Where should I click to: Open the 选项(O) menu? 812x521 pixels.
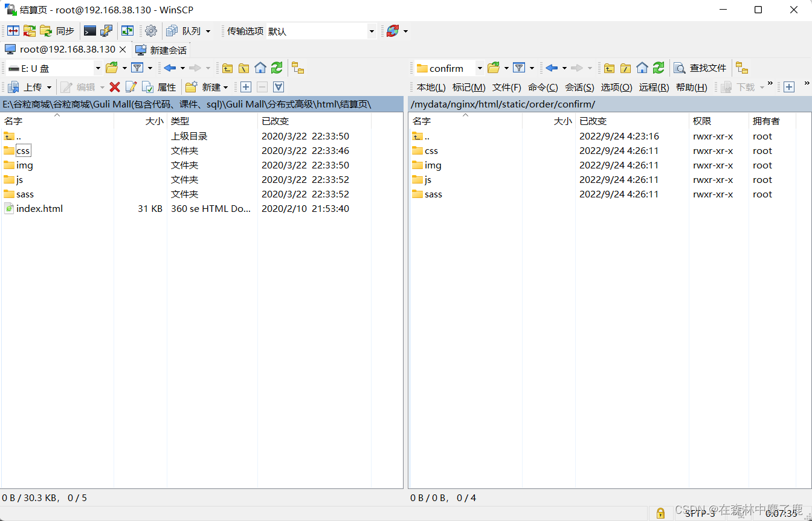pyautogui.click(x=616, y=88)
